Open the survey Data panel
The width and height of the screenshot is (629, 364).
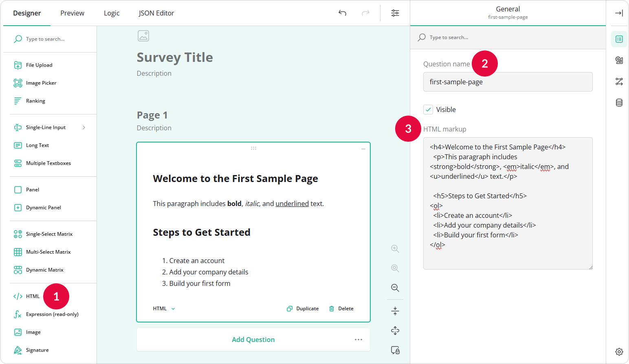click(619, 103)
